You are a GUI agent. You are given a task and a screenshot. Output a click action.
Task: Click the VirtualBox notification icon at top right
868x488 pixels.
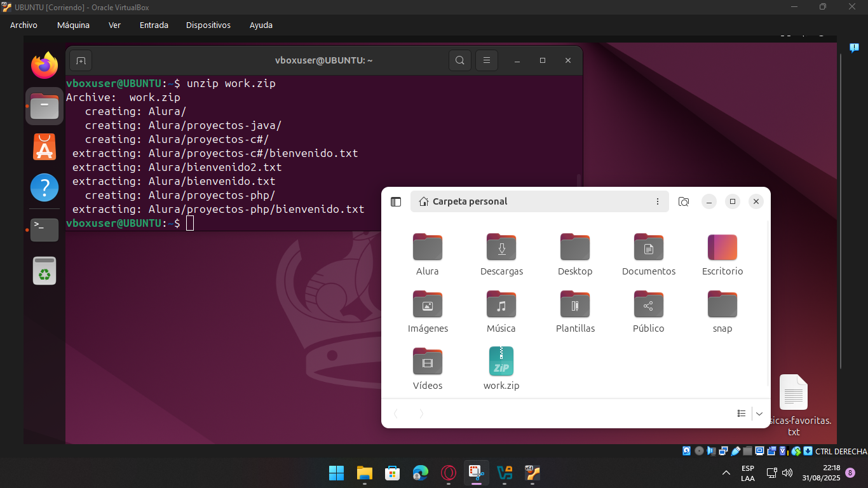[x=855, y=48]
